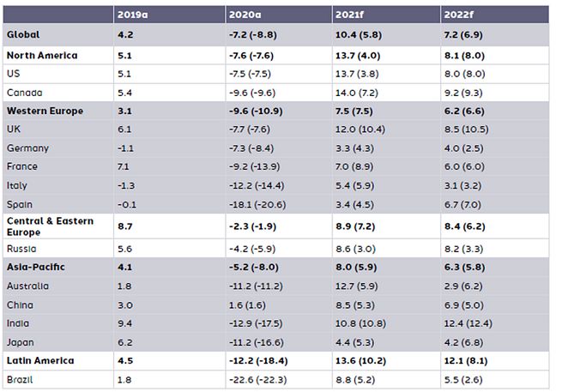Click the 2019a column header
The image size is (562, 392).
(x=133, y=14)
